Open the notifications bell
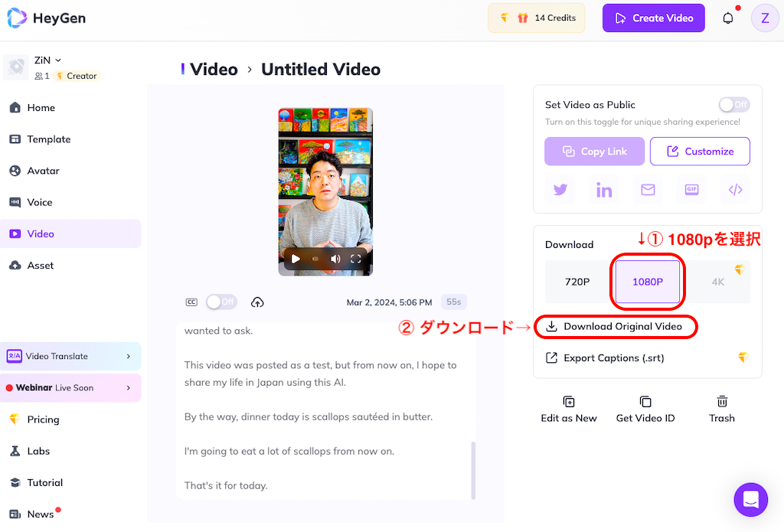 tap(728, 18)
